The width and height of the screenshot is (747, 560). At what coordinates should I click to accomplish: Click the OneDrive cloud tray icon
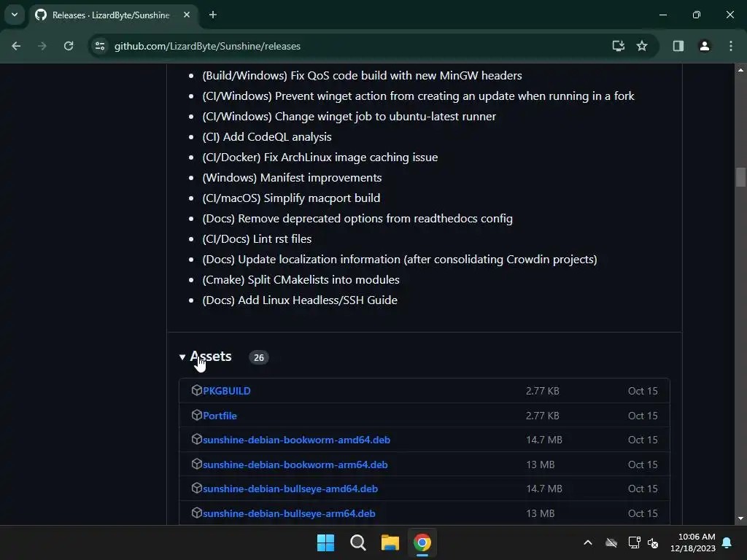pos(611,542)
